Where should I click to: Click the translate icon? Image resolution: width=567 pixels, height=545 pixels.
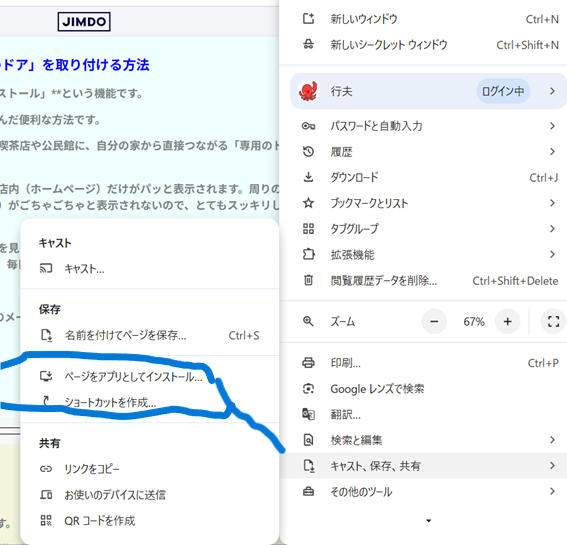308,414
